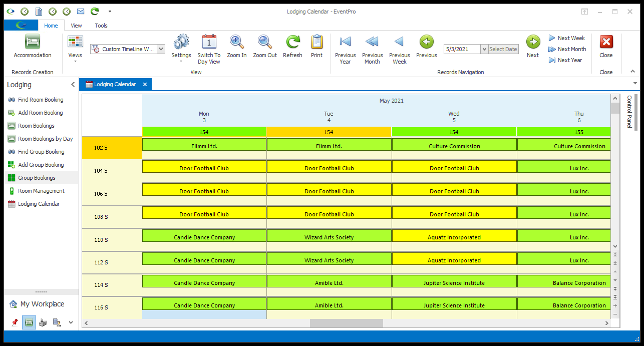Screen dimensions: 644x346
Task: Click the red Close ribbon button
Action: (606, 47)
